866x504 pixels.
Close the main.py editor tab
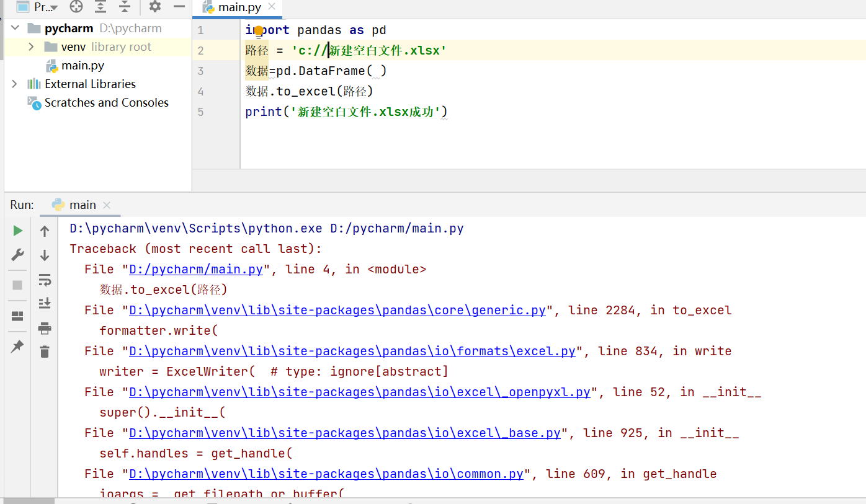272,7
